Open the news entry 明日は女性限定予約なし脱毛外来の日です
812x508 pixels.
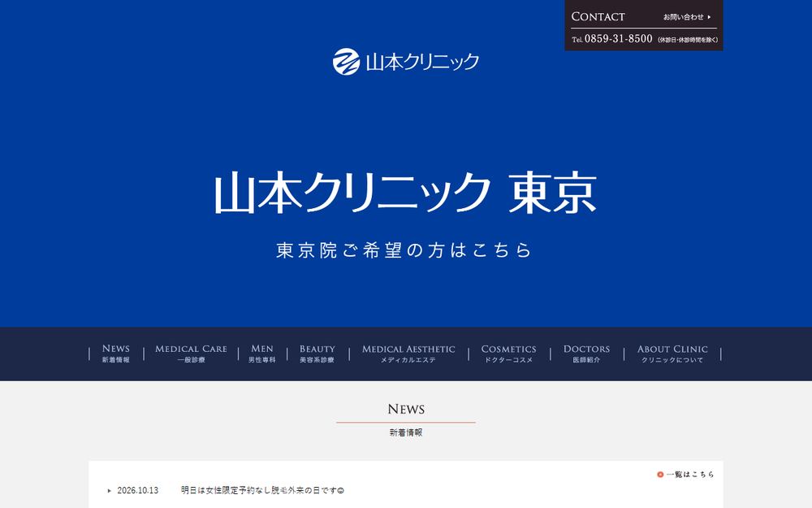tap(262, 490)
